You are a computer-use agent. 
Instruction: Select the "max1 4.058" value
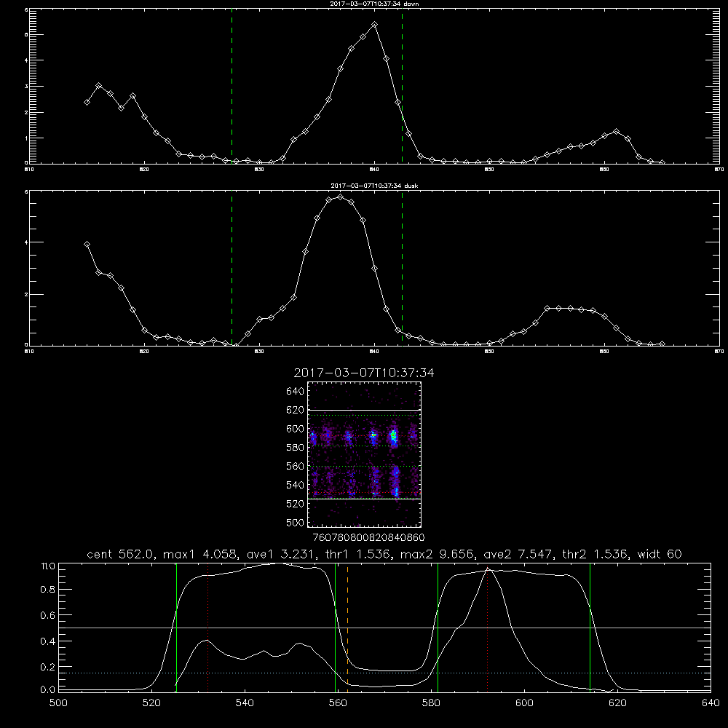point(199,554)
